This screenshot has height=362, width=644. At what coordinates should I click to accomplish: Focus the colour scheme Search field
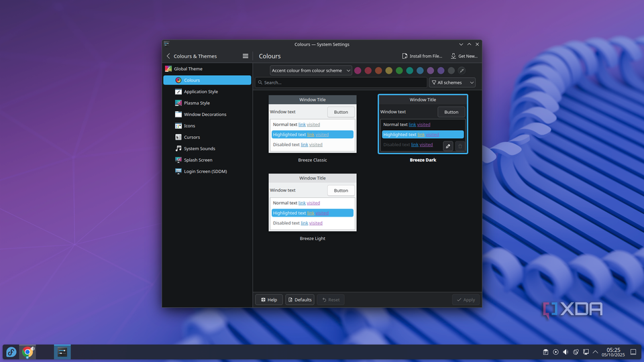click(341, 82)
